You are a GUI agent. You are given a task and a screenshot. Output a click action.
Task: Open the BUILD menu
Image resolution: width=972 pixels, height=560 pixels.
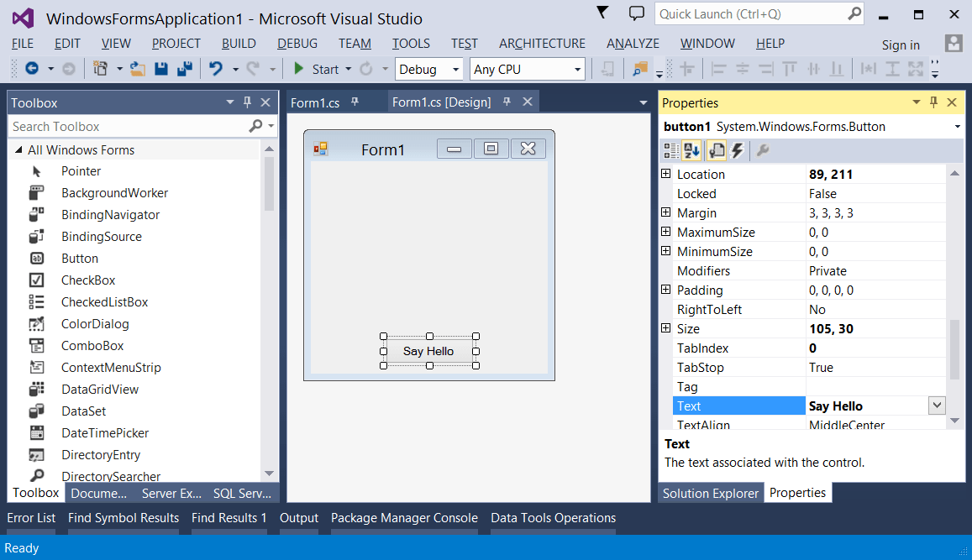click(239, 44)
